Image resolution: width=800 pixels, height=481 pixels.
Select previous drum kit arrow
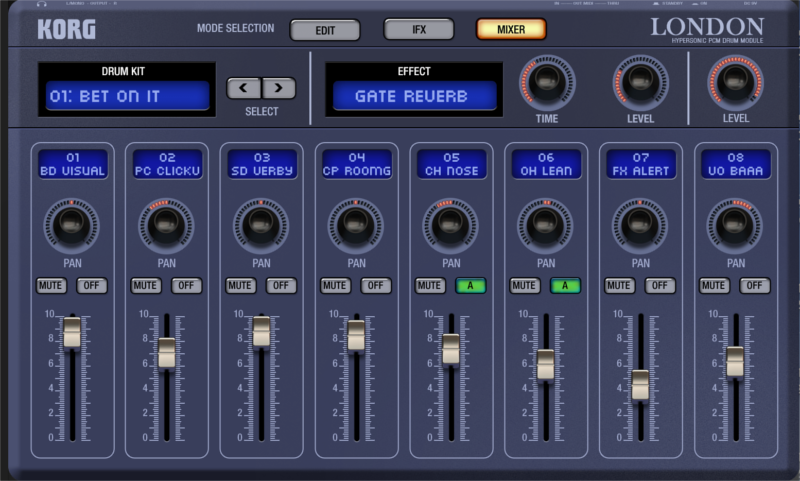[x=244, y=88]
